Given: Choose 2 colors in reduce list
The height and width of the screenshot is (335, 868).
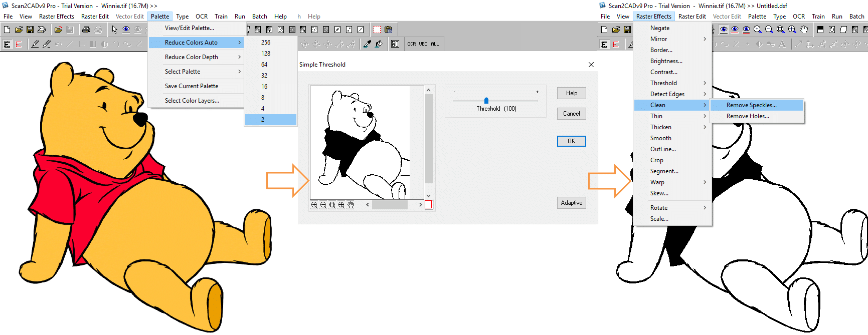Looking at the screenshot, I should click(271, 120).
